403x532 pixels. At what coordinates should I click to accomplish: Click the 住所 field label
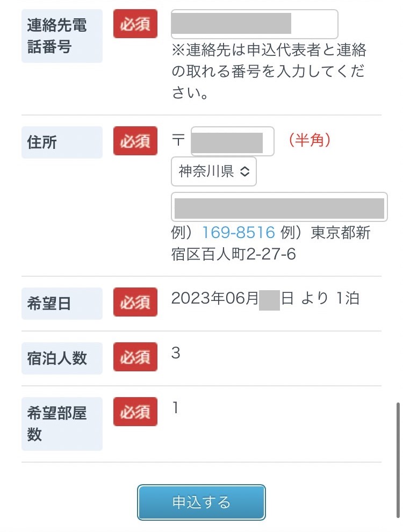42,142
